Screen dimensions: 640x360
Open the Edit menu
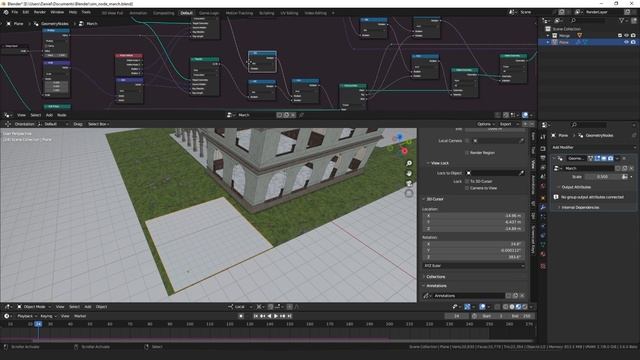coord(26,12)
